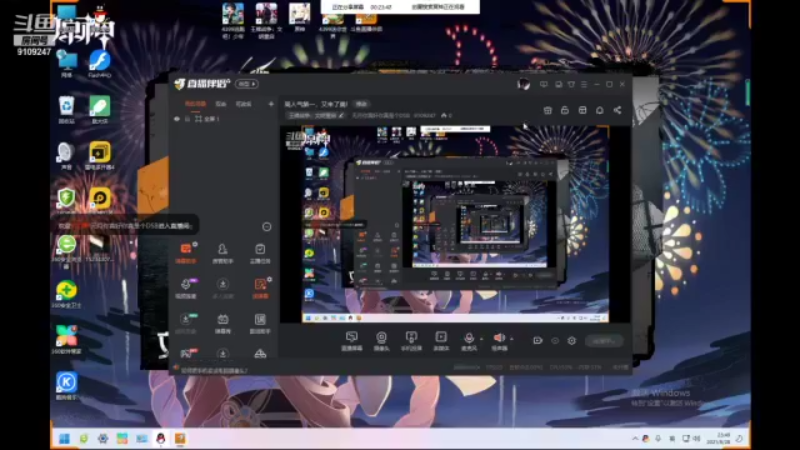Open the yellow multi-window emulator desktop shortcut
Viewport: 800px width, 450px height.
99,156
